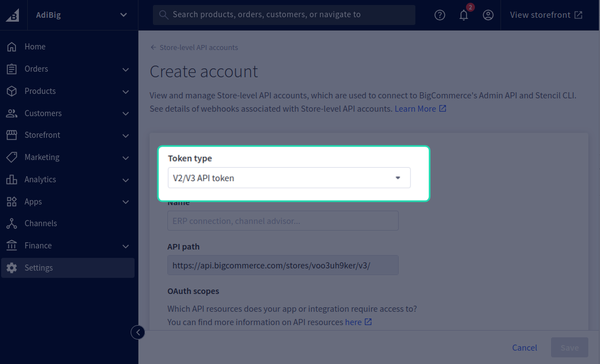This screenshot has height=364, width=600.
Task: Collapse the sidebar with the round arrow button
Action: (x=138, y=332)
